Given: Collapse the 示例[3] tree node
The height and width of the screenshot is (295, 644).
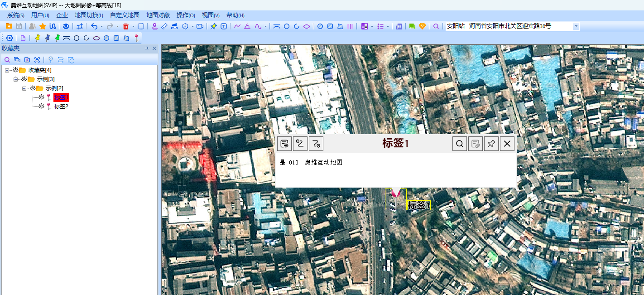Looking at the screenshot, I should click(16, 79).
